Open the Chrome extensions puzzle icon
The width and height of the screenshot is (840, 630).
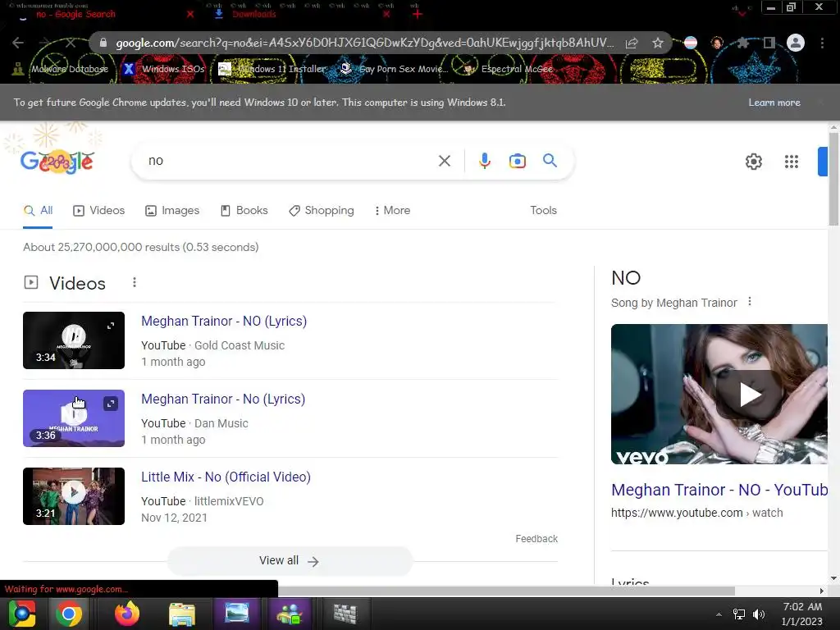[x=742, y=43]
